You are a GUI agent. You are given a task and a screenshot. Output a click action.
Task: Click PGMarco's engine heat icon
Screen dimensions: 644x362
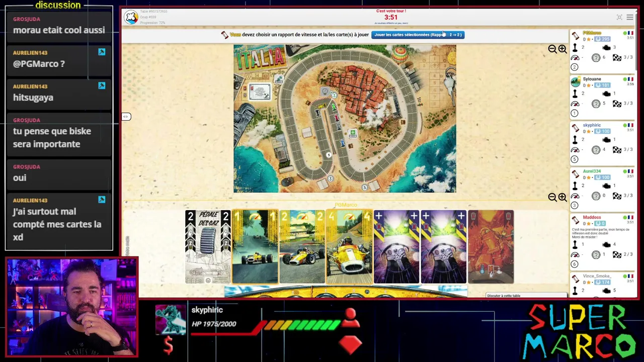point(606,48)
